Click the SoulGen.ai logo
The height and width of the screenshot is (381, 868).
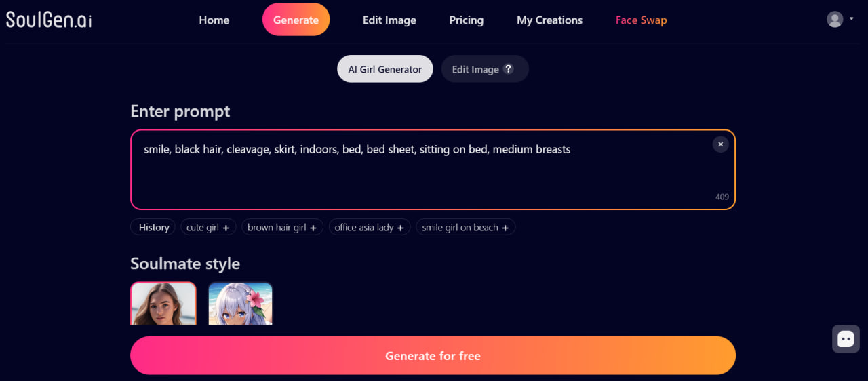coord(49,20)
